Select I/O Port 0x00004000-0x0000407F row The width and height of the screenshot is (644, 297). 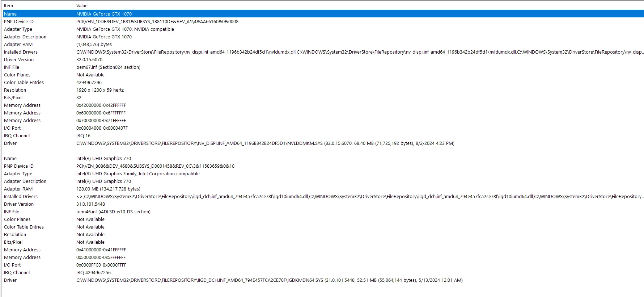coord(323,128)
